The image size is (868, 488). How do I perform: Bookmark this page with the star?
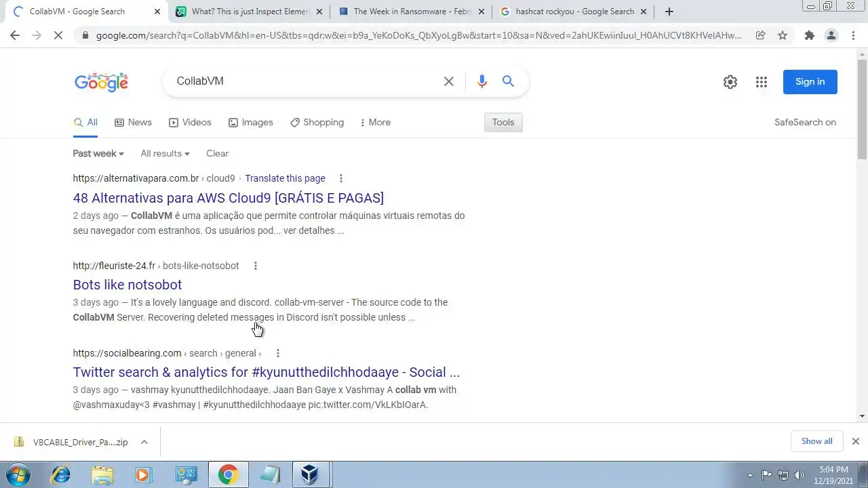(783, 35)
